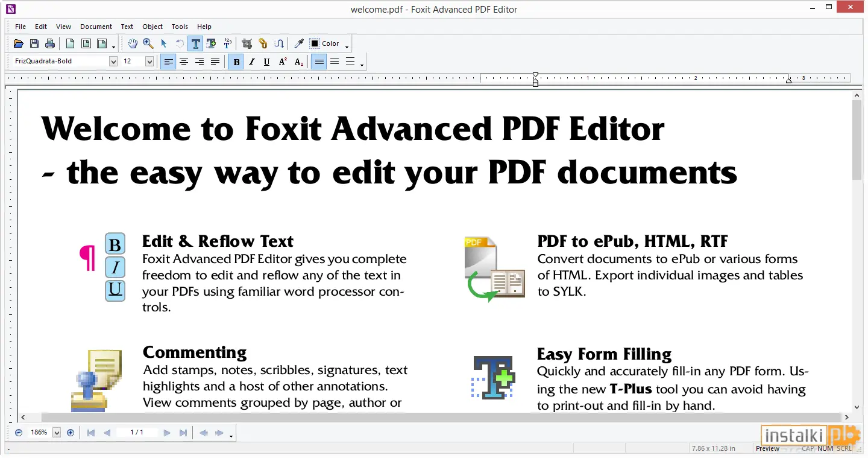Select the T-Plus form filling tool
The image size is (868, 458).
click(x=211, y=43)
